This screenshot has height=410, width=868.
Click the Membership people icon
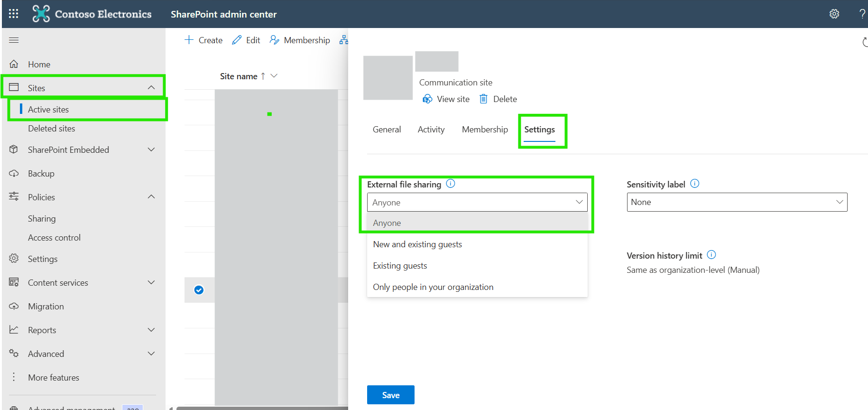coord(274,40)
